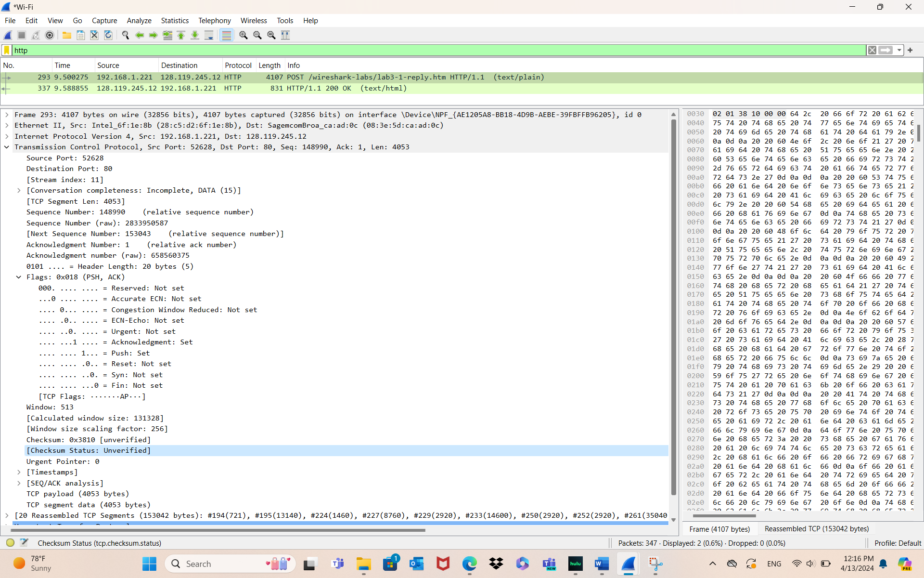The width and height of the screenshot is (924, 578).
Task: Collapse the Flags section in packet details
Action: tap(19, 277)
